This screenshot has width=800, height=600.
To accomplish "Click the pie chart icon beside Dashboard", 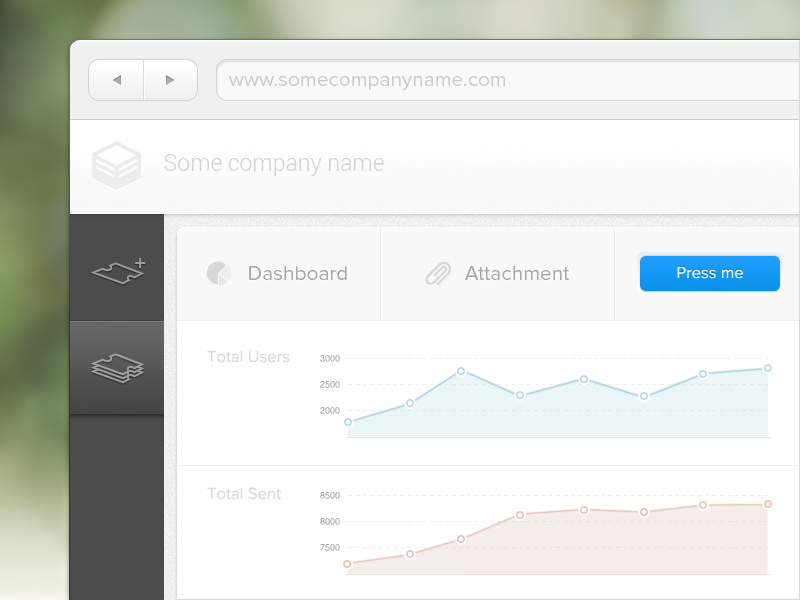I will (x=219, y=273).
